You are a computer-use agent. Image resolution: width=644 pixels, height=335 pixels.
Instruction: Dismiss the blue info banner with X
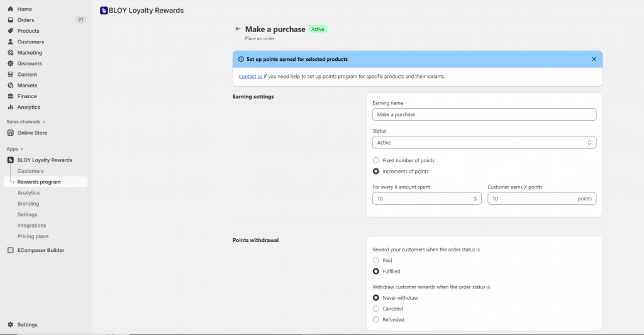tap(594, 59)
